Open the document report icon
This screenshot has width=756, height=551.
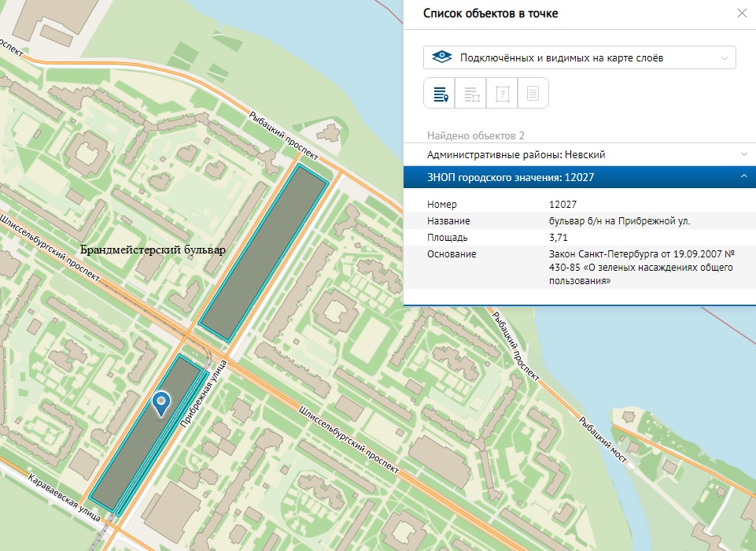[x=533, y=93]
